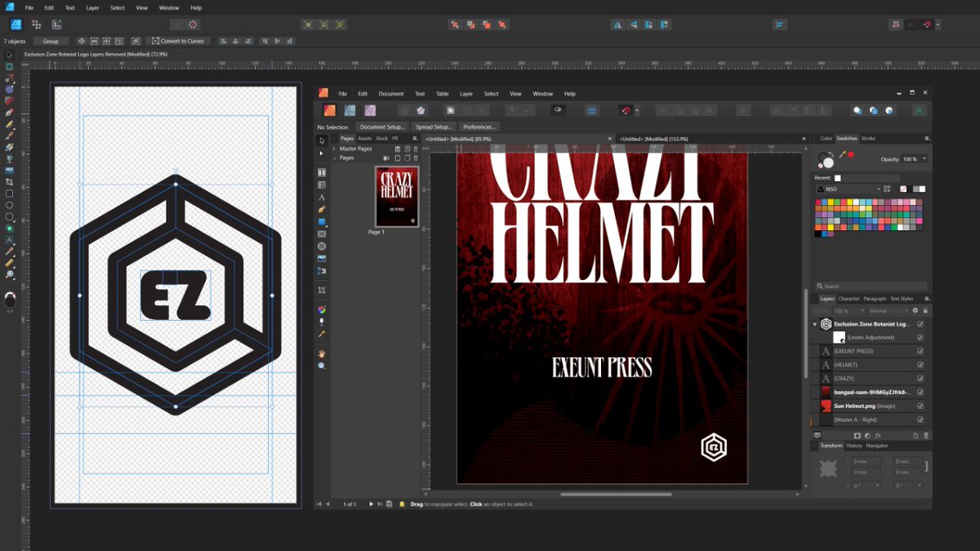Click the Preferences button

(479, 127)
